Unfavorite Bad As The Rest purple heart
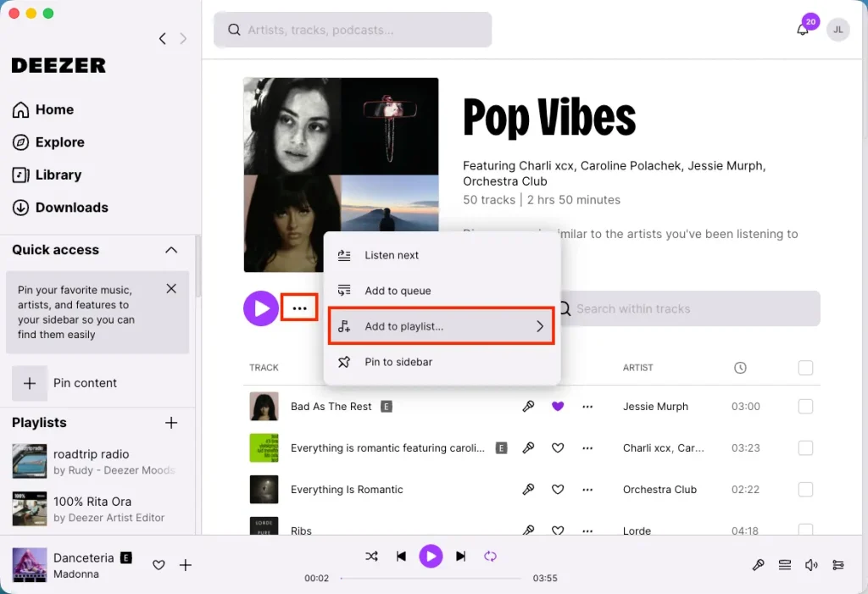 [558, 407]
